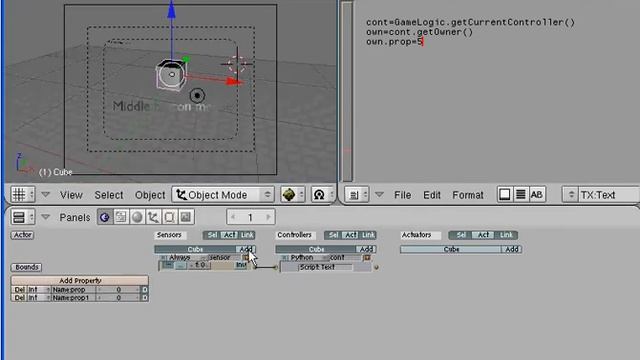Increase current frame with right arrow
The width and height of the screenshot is (640, 360).
268,217
